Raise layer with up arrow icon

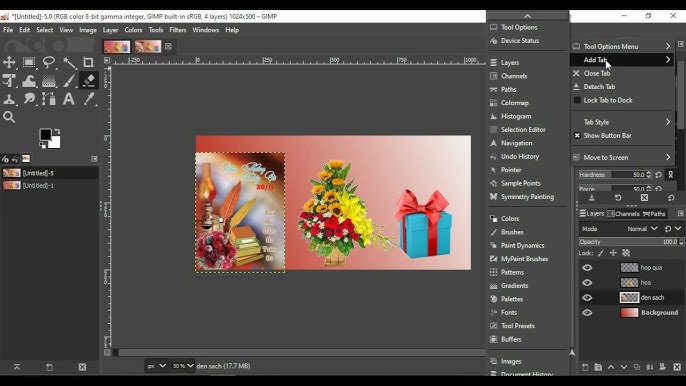tap(611, 367)
